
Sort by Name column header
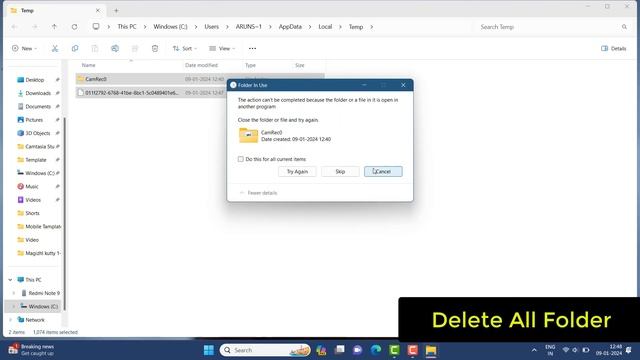point(89,65)
